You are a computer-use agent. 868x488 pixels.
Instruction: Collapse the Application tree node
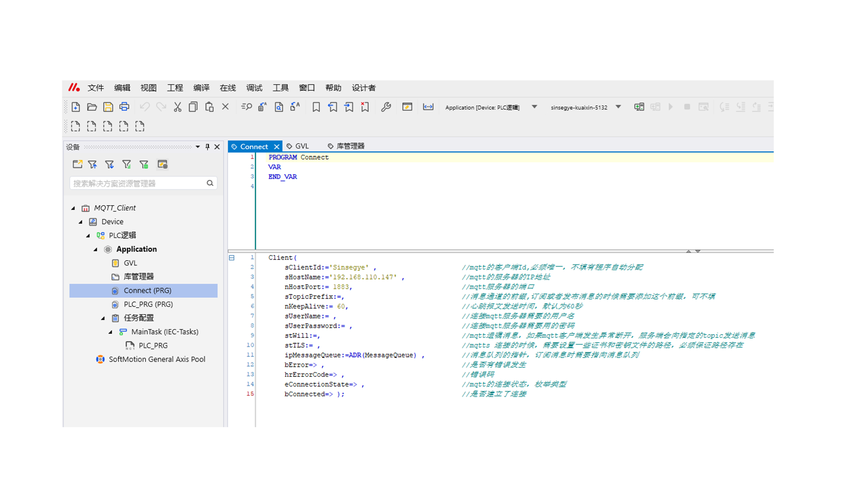tap(95, 249)
